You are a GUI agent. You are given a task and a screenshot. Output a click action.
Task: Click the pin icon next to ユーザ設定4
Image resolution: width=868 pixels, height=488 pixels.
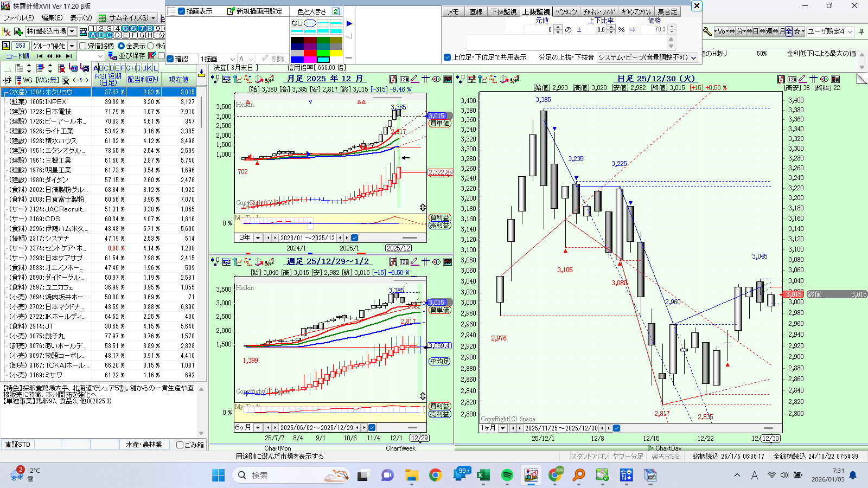[x=861, y=31]
